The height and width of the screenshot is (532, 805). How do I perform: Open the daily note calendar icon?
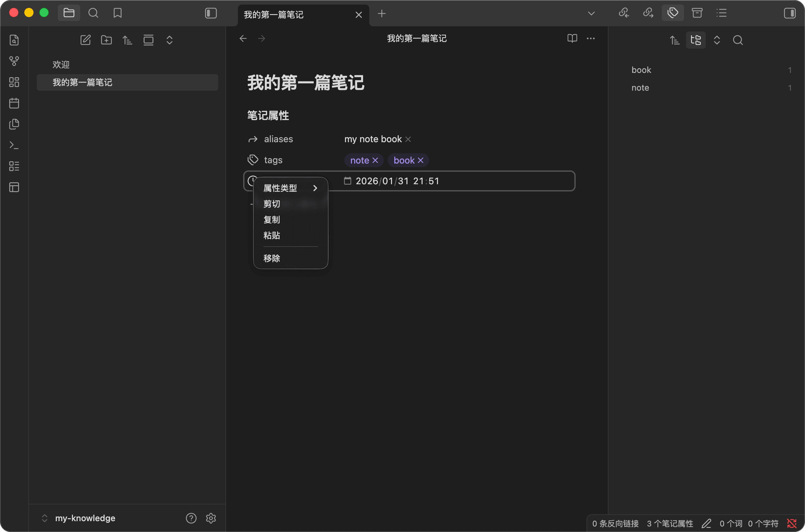coord(14,103)
